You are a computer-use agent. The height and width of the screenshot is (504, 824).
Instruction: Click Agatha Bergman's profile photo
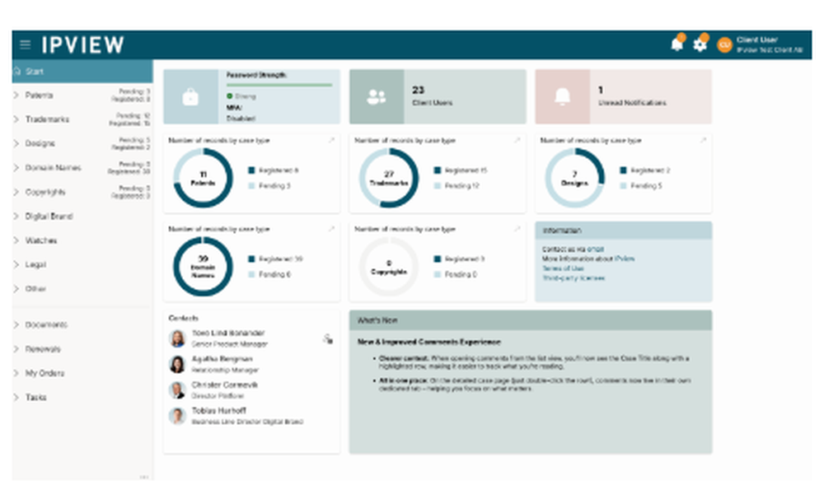click(178, 364)
